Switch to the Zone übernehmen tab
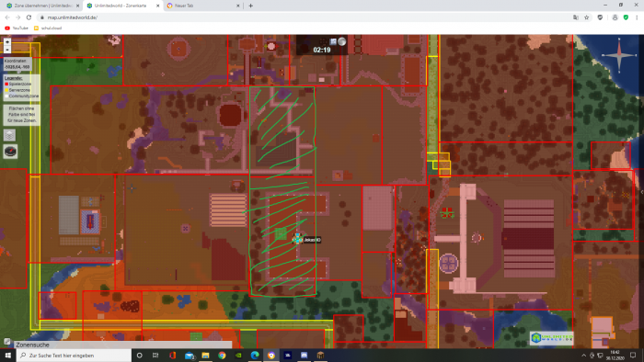Viewport: 644px width, 362px height. point(42,6)
